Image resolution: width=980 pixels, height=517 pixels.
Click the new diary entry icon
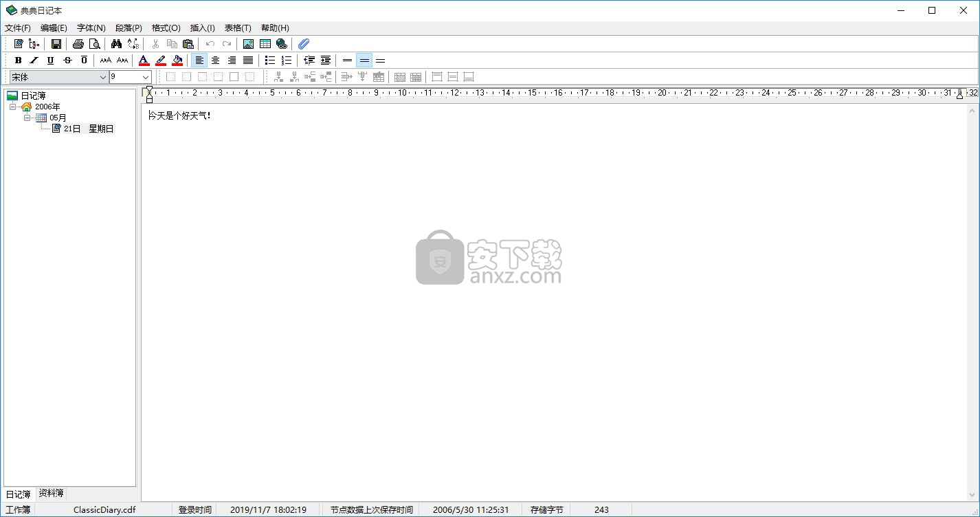[x=19, y=44]
